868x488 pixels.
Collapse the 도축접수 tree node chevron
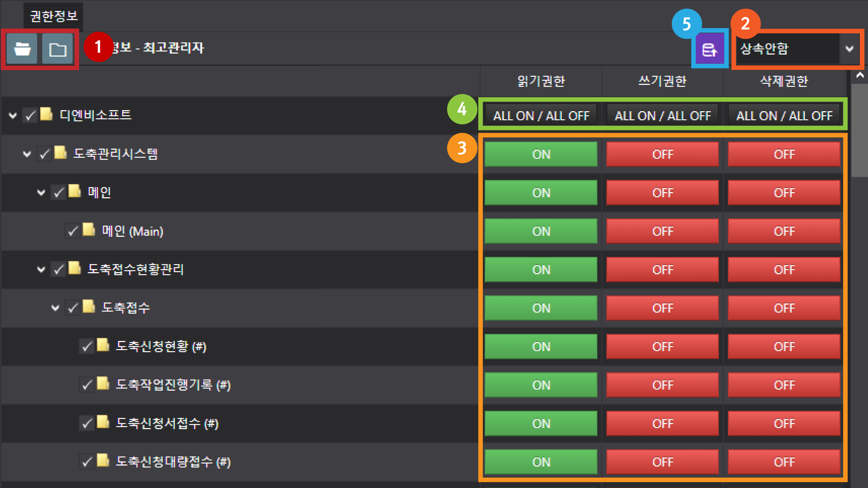pos(55,308)
